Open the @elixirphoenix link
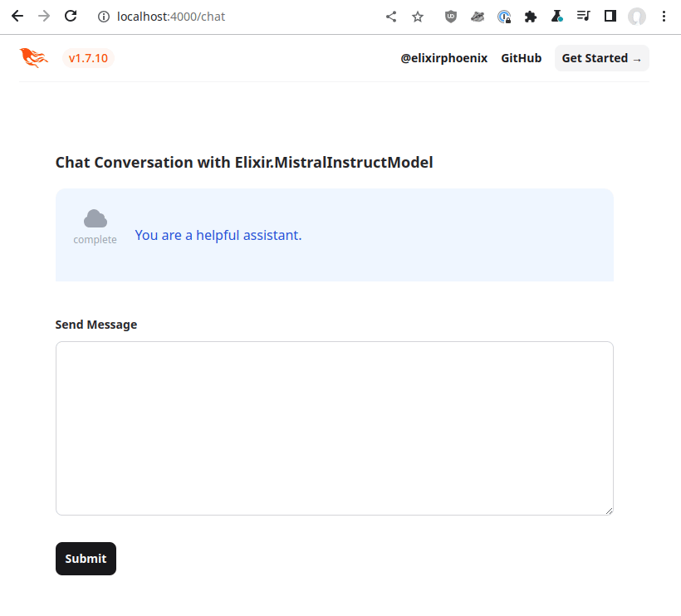The image size is (681, 616). 443,58
